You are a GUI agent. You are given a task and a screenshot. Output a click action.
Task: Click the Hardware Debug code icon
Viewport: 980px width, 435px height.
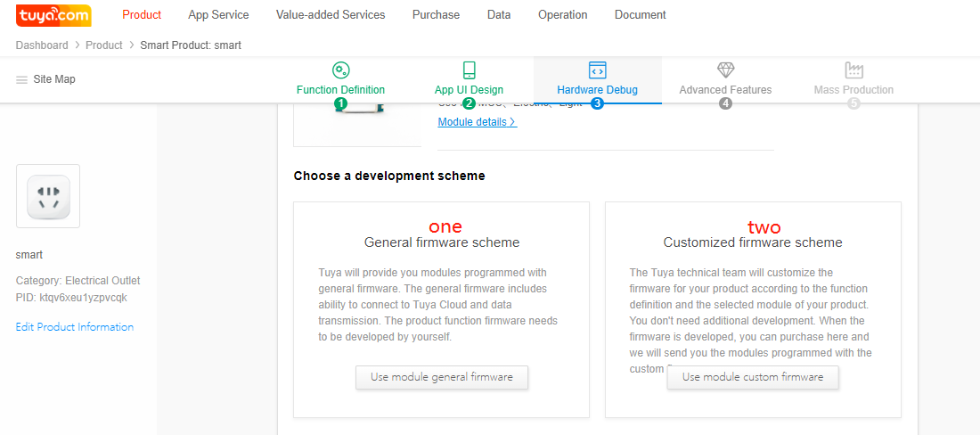[597, 70]
